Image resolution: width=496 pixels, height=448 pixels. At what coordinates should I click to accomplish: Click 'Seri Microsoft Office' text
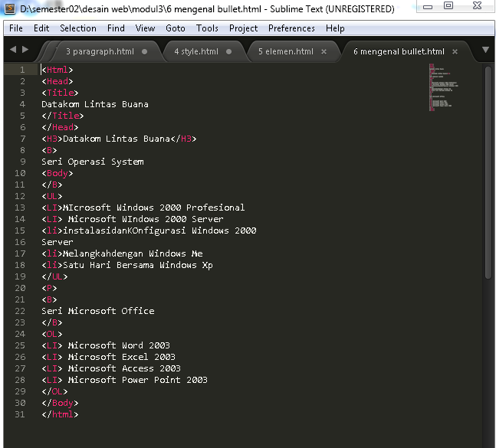tap(98, 311)
